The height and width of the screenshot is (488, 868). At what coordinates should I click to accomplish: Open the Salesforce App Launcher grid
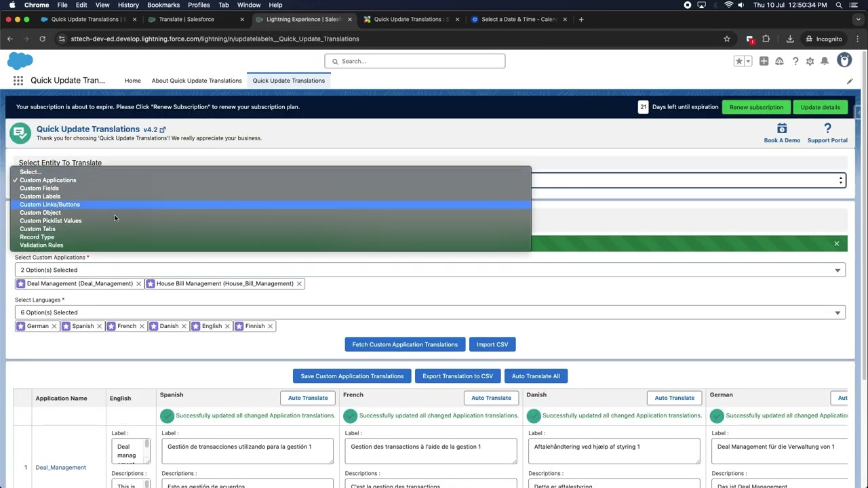click(18, 81)
